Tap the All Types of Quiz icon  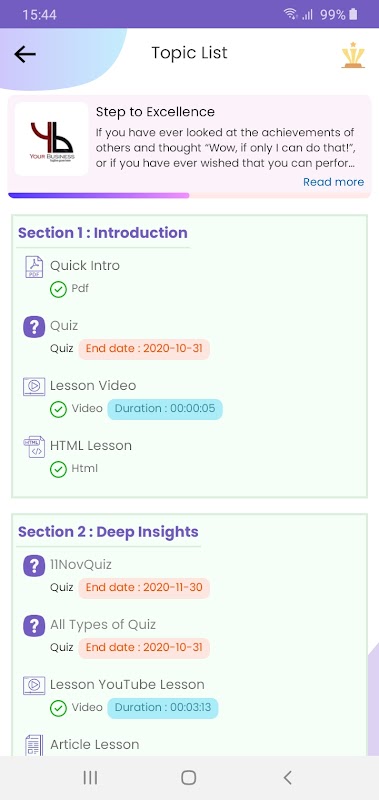(34, 625)
